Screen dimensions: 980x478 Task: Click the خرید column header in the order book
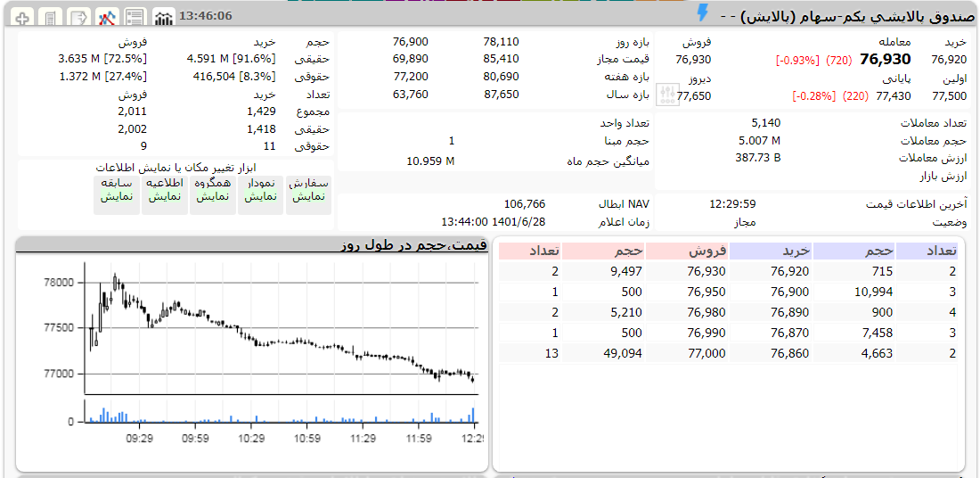[771, 251]
